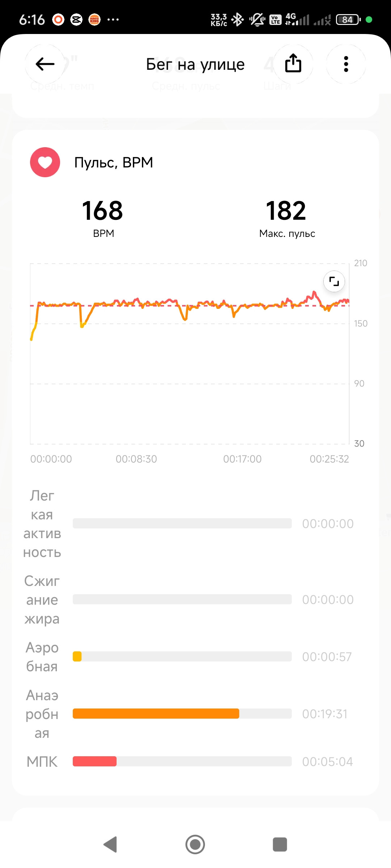Tap Android recent apps square
The width and height of the screenshot is (391, 868).
click(279, 844)
